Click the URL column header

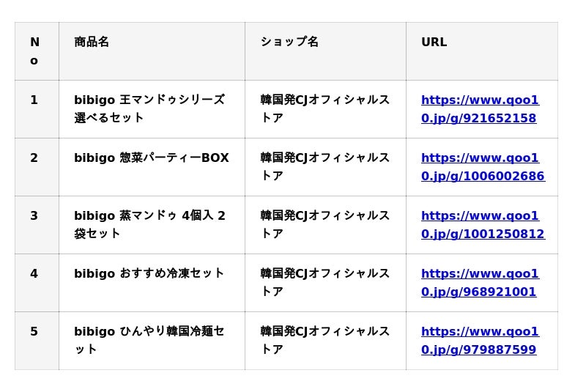tap(434, 42)
